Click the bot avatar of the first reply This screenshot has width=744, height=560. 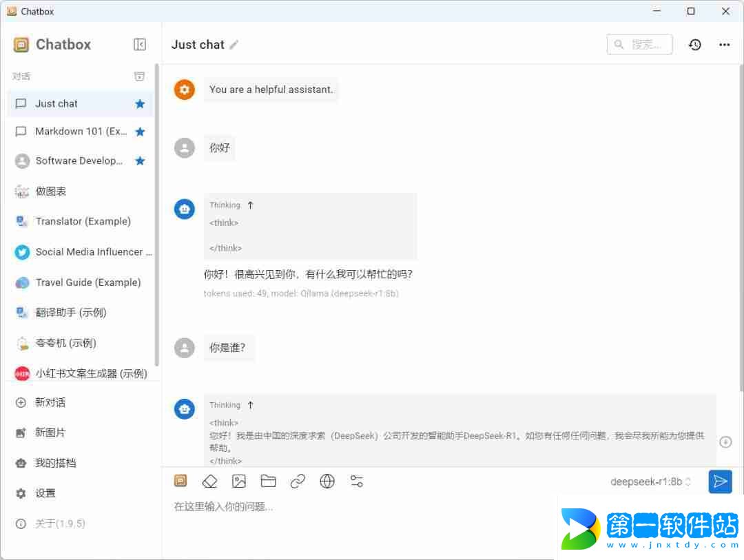coord(185,209)
